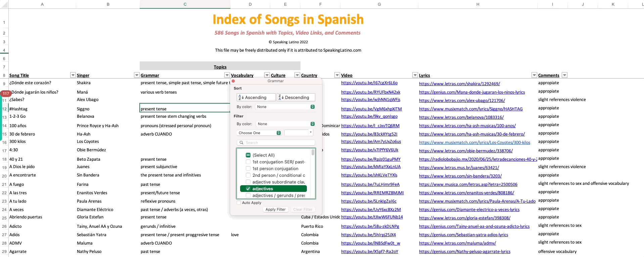Open Video column filter arrow

pyautogui.click(x=415, y=75)
